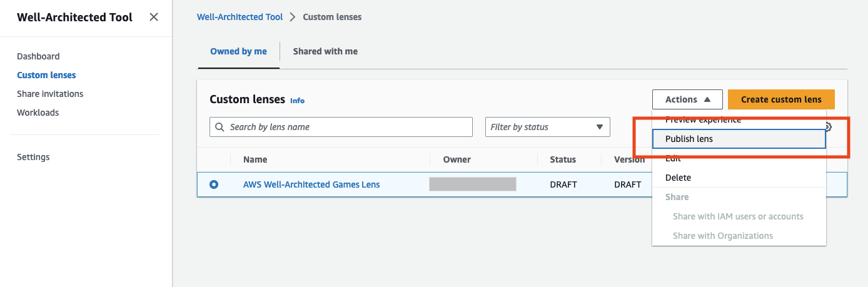This screenshot has width=868, height=287.
Task: Select Publish lens from Actions menu
Action: [x=739, y=139]
